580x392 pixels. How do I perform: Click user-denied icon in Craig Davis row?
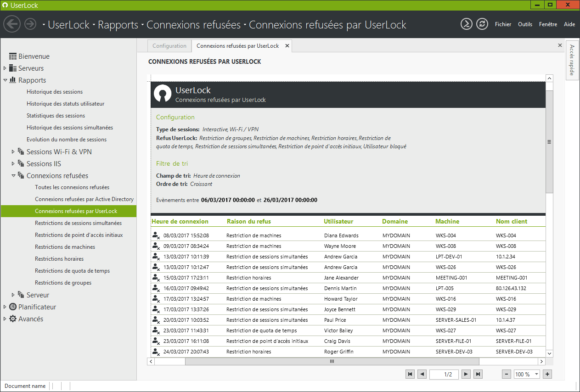tap(156, 341)
